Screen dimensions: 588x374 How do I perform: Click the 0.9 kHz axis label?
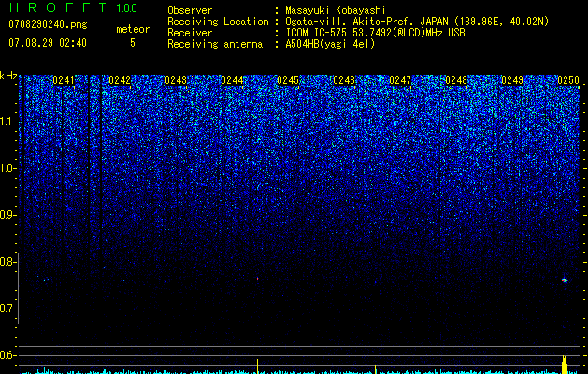[7, 215]
